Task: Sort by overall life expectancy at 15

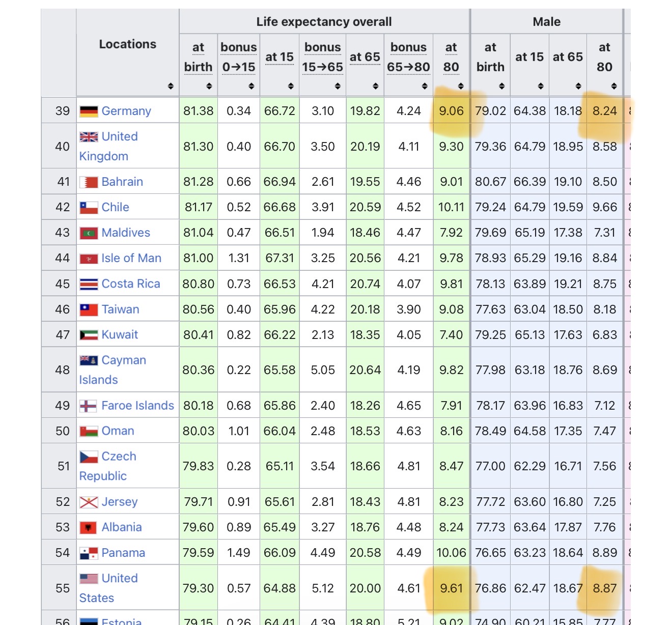Action: 291,87
